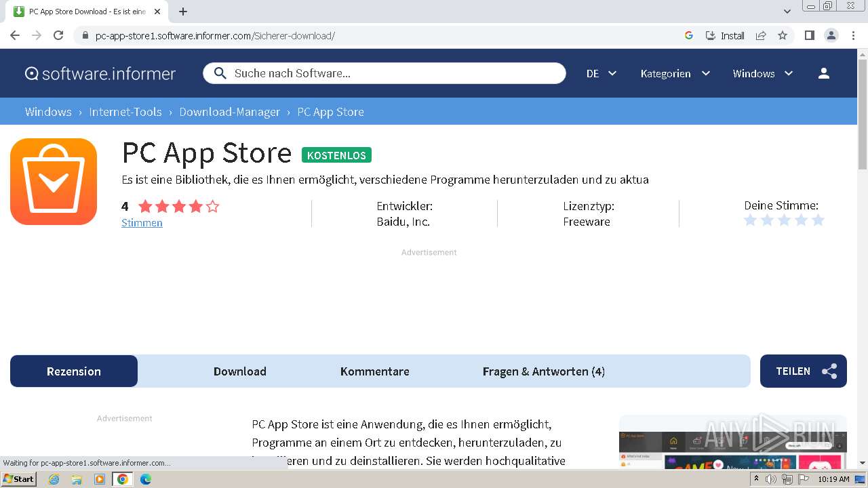The width and height of the screenshot is (868, 488).
Task: Go to Windows breadcrumb
Action: (x=48, y=112)
